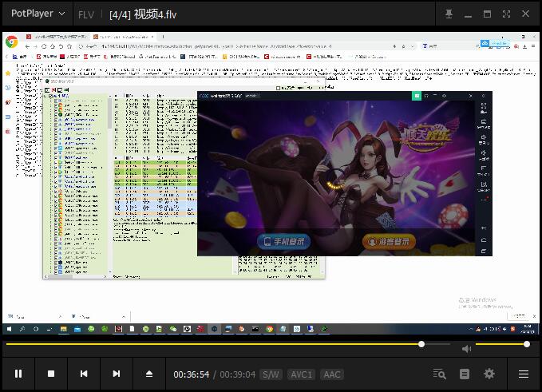
Task: Skip to the next file in playlist
Action: (117, 374)
